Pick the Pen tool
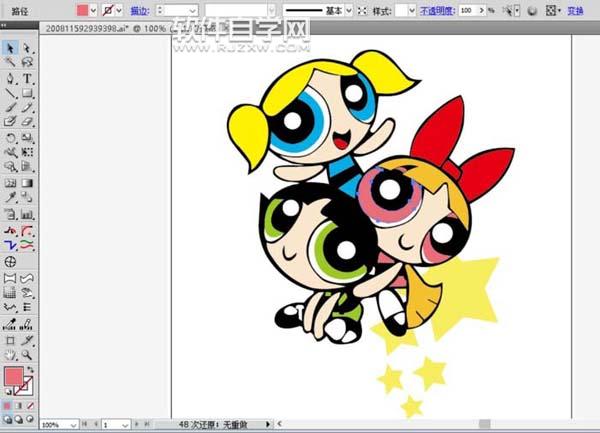 pyautogui.click(x=10, y=79)
